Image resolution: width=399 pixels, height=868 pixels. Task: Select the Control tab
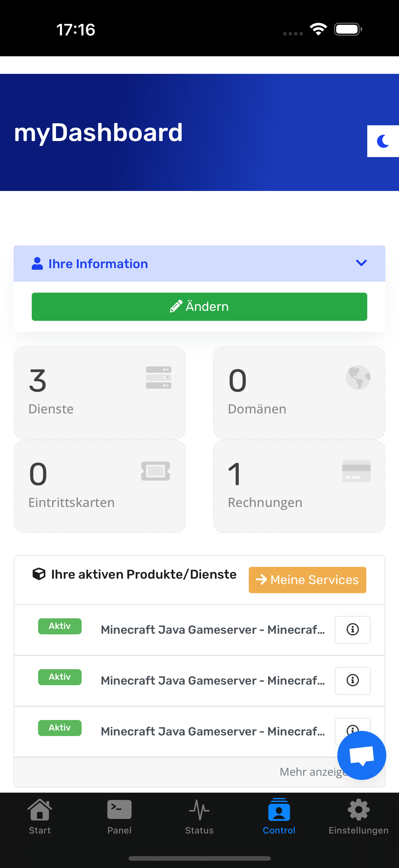click(279, 817)
